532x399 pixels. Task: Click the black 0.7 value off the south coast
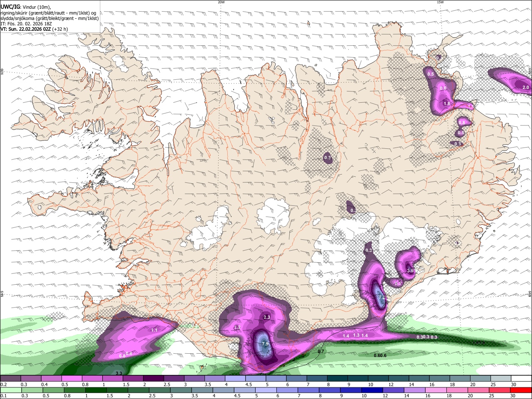click(321, 352)
